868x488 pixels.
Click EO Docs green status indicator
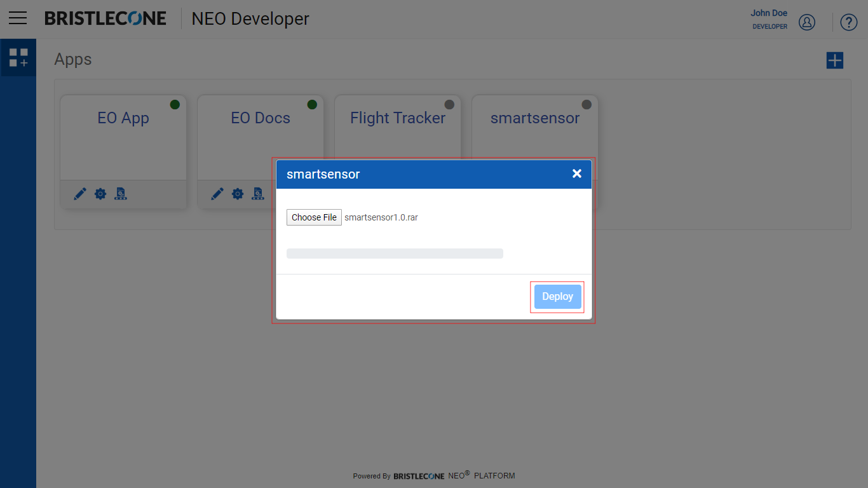(x=312, y=104)
